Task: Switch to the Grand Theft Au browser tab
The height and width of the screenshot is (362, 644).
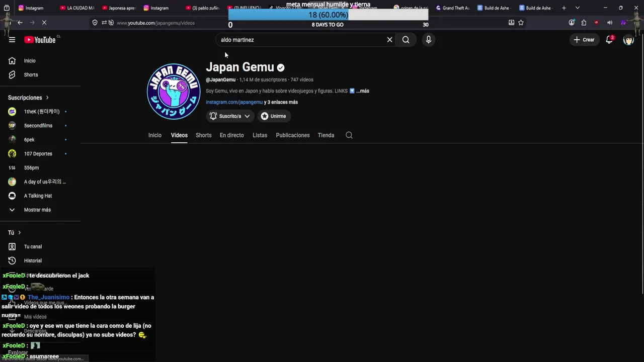Action: [x=453, y=8]
